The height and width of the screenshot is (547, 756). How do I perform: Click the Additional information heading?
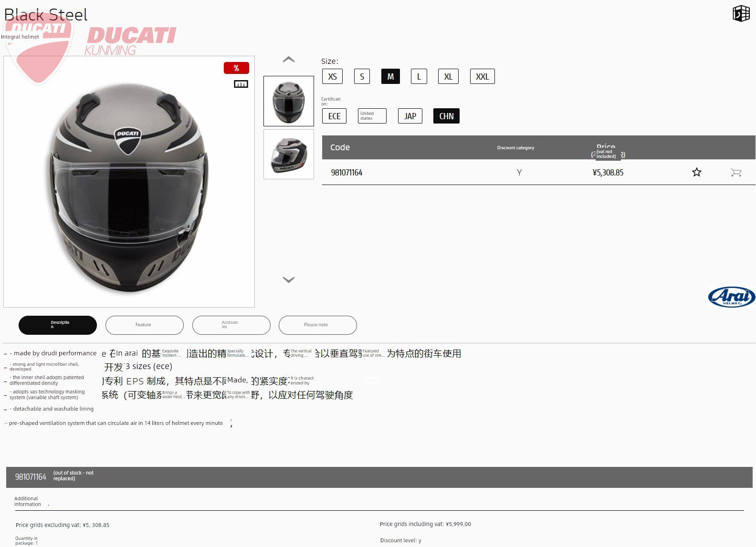(x=28, y=501)
